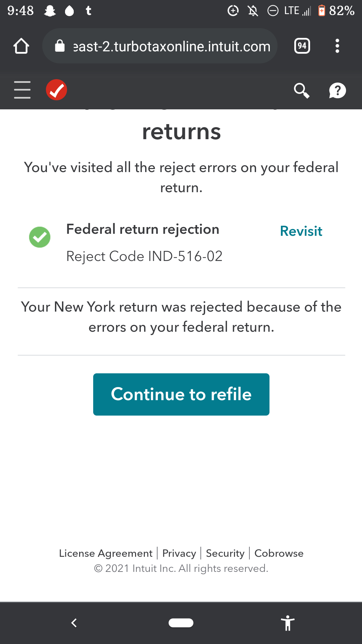This screenshot has width=362, height=644.
Task: Open the TurboTax hamburger menu
Action: click(x=22, y=90)
